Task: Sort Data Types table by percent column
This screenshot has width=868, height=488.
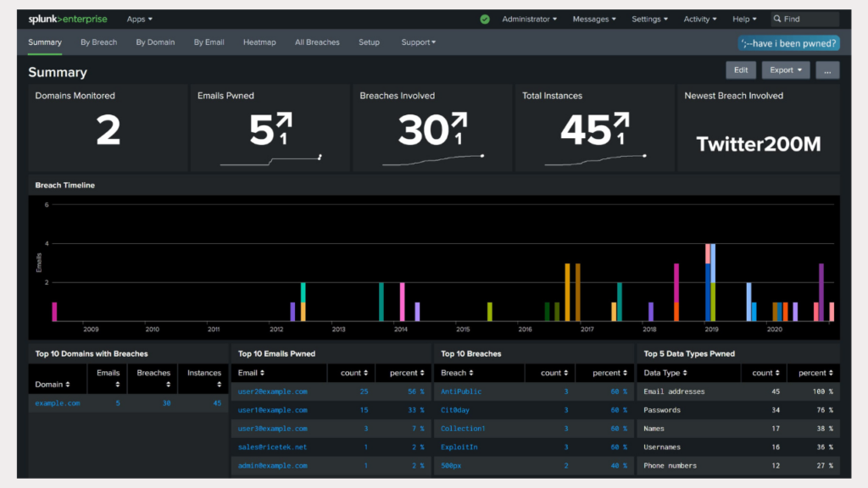Action: pyautogui.click(x=815, y=373)
